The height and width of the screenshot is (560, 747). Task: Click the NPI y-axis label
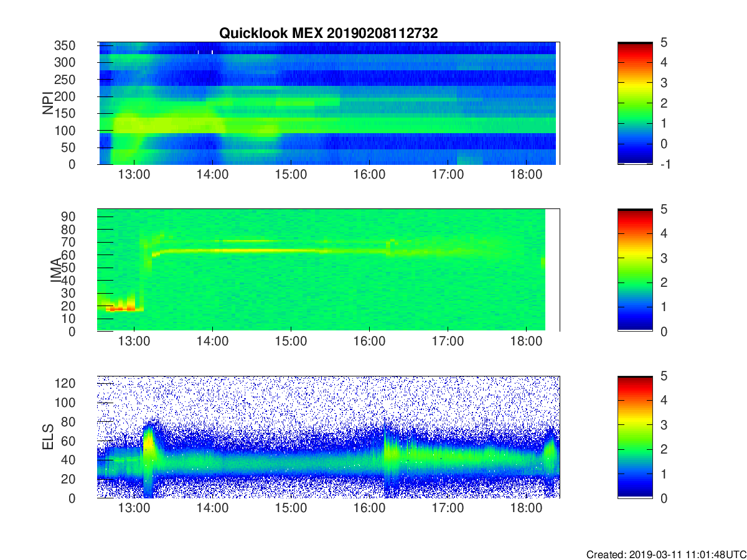(x=47, y=103)
